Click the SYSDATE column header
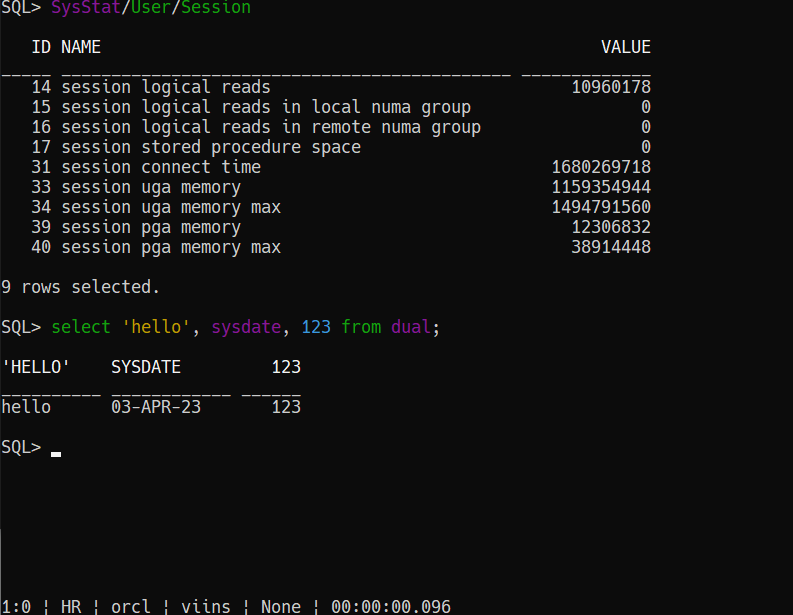 coord(146,367)
